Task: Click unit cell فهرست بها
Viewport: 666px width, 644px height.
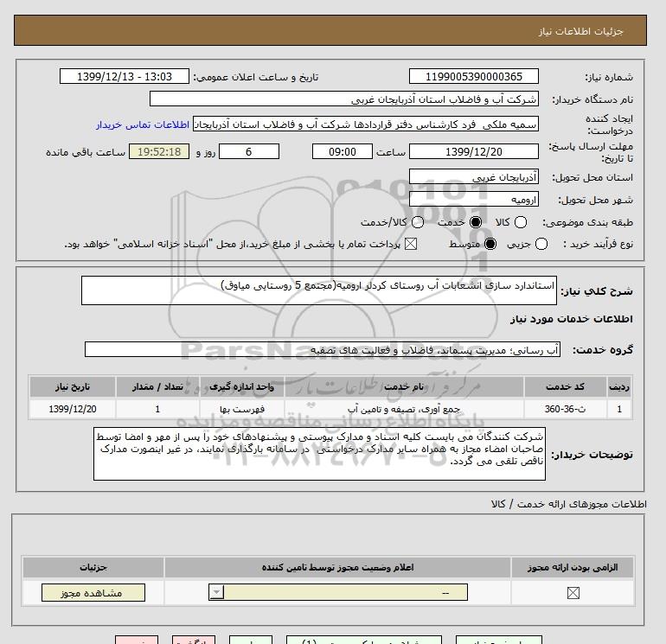Action: coord(241,409)
